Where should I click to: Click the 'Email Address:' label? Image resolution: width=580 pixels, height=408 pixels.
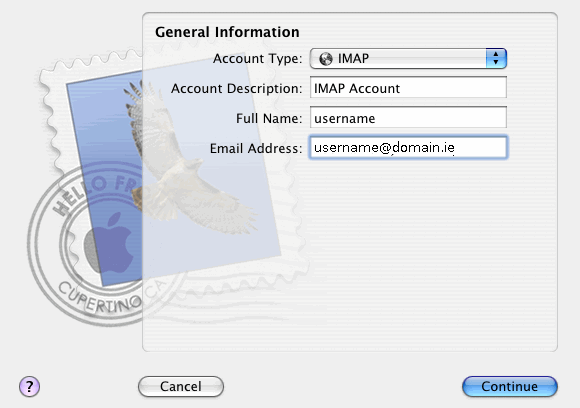[x=256, y=148]
